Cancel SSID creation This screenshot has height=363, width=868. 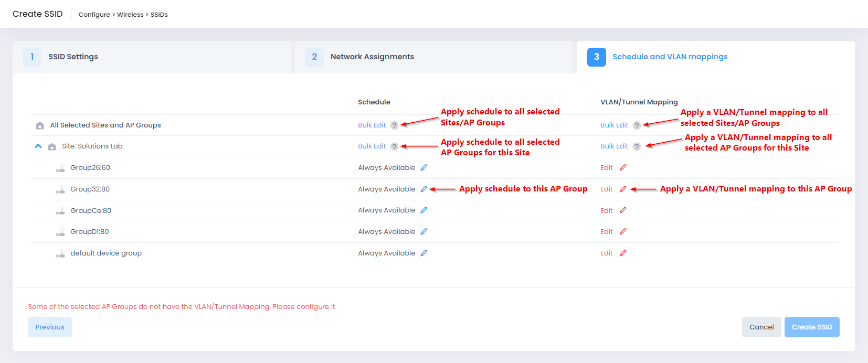(761, 327)
